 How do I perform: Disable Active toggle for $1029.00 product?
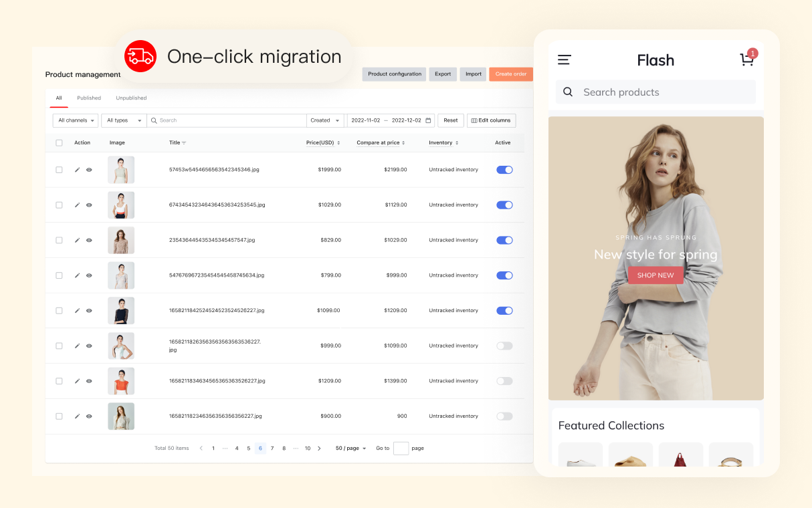point(504,205)
